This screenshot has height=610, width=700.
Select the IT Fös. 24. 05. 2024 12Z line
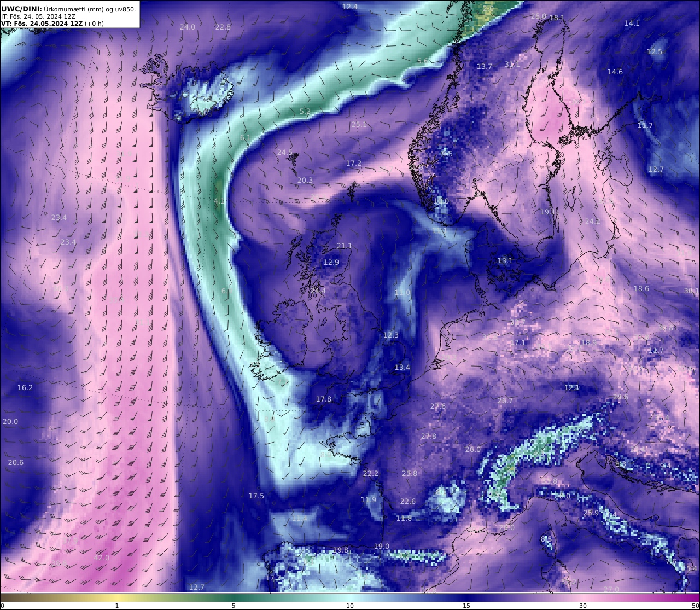coord(38,16)
